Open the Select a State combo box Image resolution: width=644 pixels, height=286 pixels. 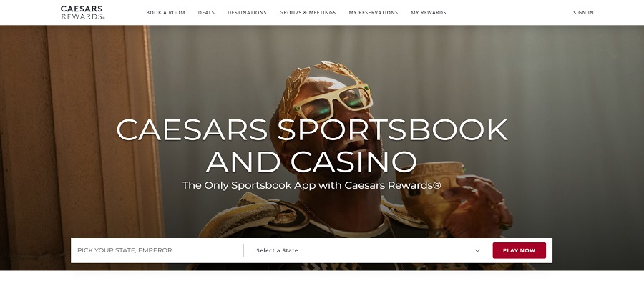point(368,250)
